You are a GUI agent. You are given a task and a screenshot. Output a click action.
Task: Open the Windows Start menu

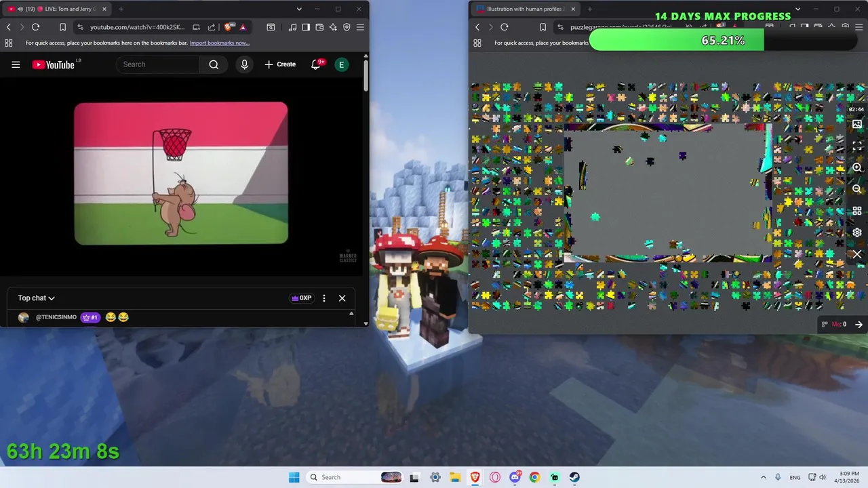pyautogui.click(x=294, y=477)
